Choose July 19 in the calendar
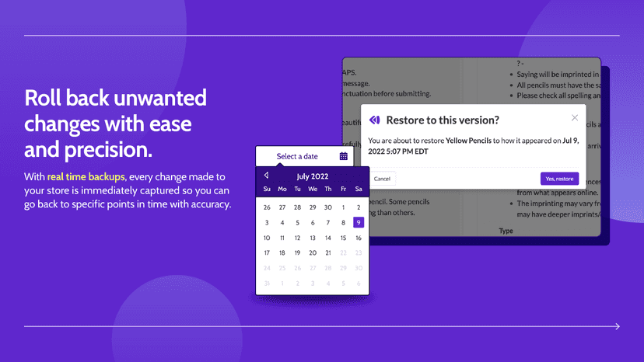Image resolution: width=644 pixels, height=362 pixels. (x=297, y=252)
